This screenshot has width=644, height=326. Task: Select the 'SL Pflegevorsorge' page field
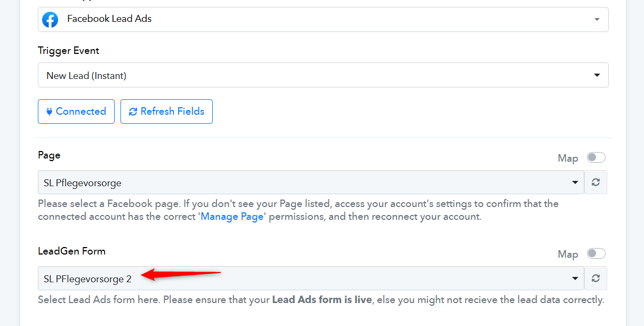(x=311, y=182)
